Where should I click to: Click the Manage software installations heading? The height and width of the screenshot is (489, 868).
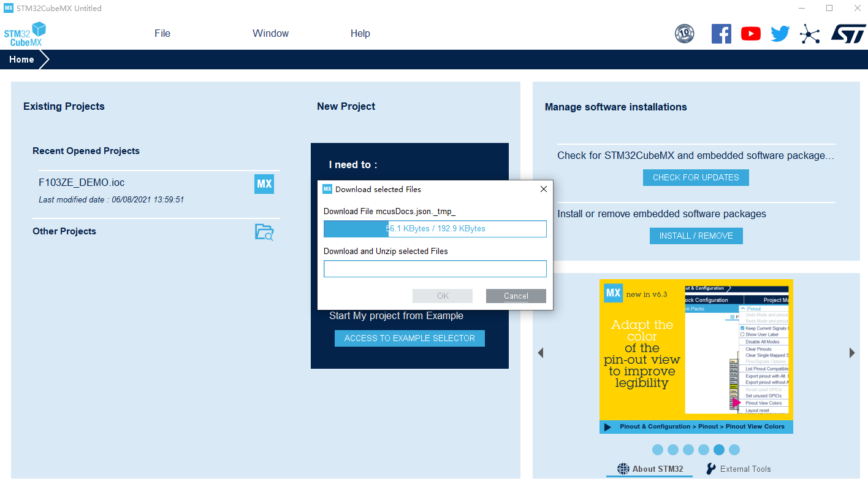pos(615,107)
